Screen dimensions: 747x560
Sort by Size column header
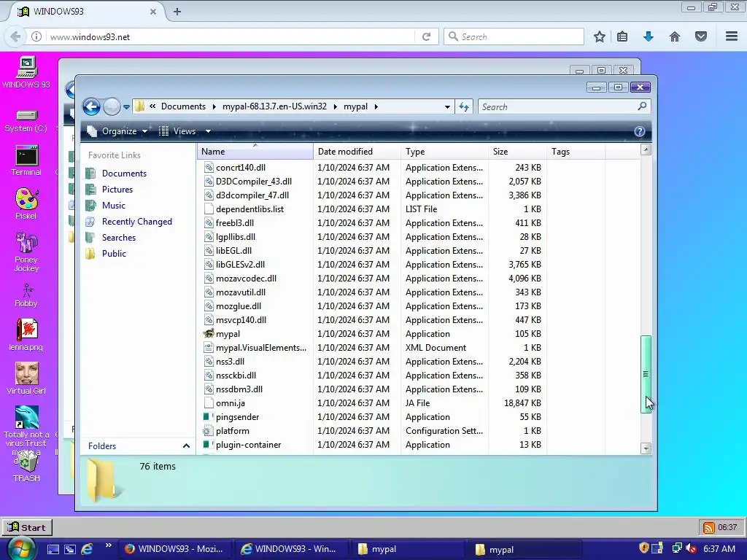pyautogui.click(x=517, y=152)
